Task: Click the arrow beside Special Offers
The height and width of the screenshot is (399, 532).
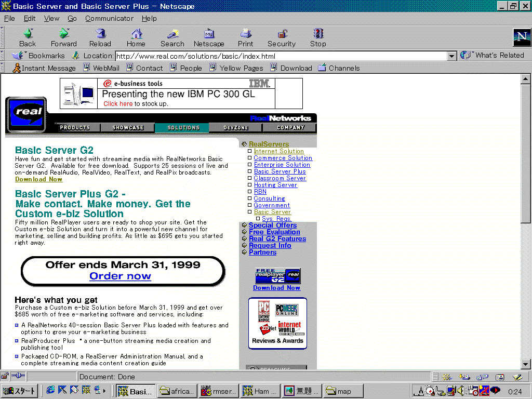Action: tap(244, 225)
